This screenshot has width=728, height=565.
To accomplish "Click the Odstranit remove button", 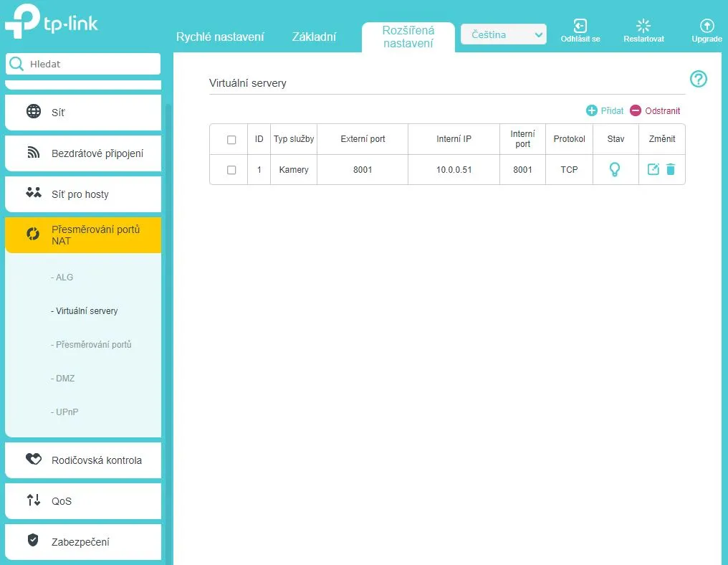I will click(655, 110).
